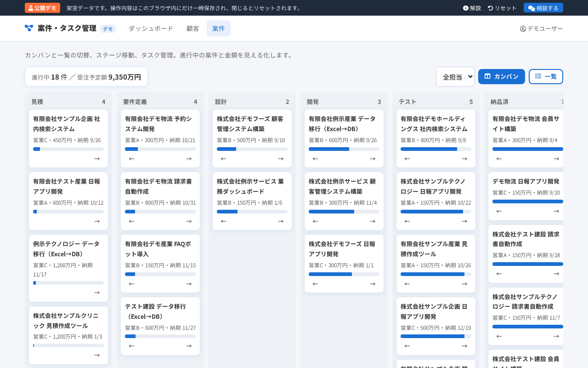
Task: Click progress bar of 有限会社例示産業 データ移行 card
Action: coord(344,149)
